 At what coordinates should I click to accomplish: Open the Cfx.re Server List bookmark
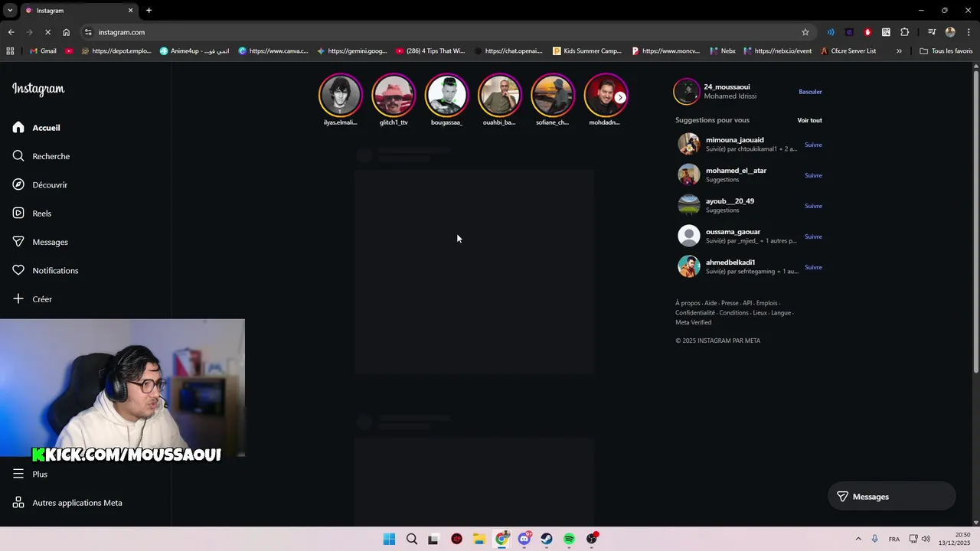click(x=848, y=51)
